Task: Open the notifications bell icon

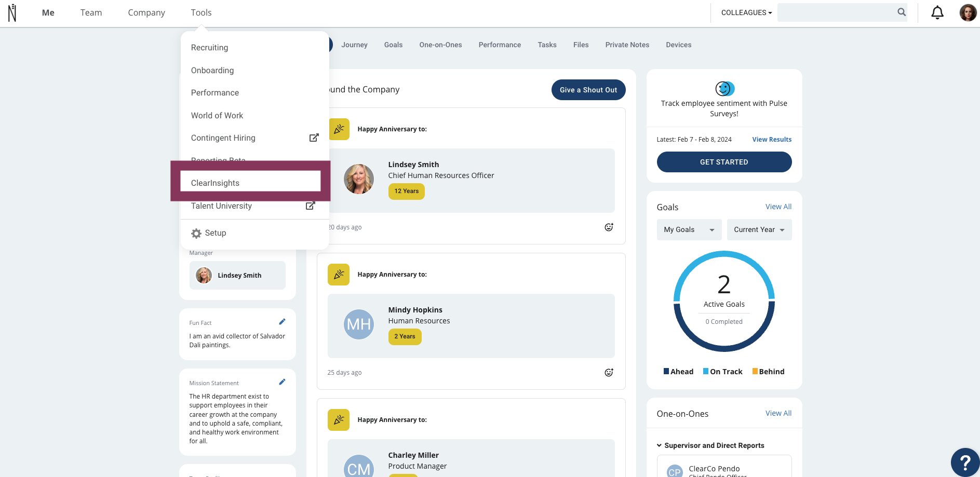Action: 937,12
